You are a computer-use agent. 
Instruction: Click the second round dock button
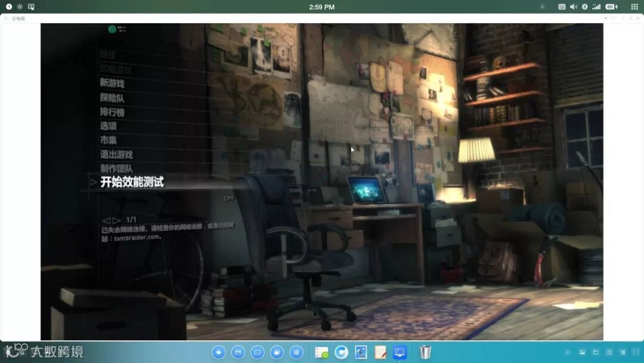238,352
